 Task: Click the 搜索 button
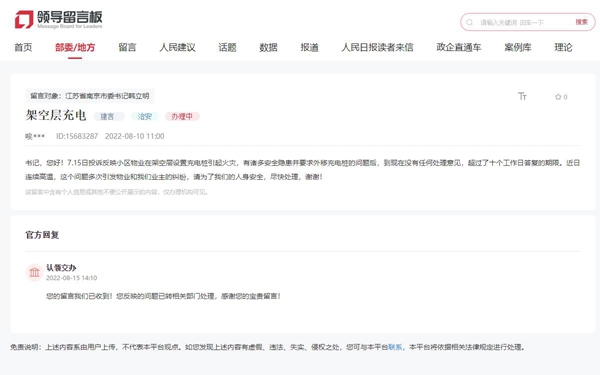[581, 22]
